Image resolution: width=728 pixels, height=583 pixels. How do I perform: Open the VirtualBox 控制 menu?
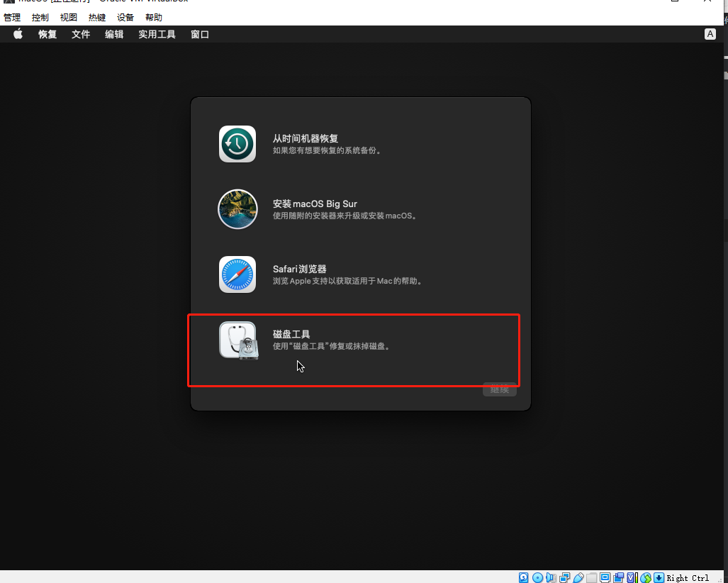(x=40, y=17)
